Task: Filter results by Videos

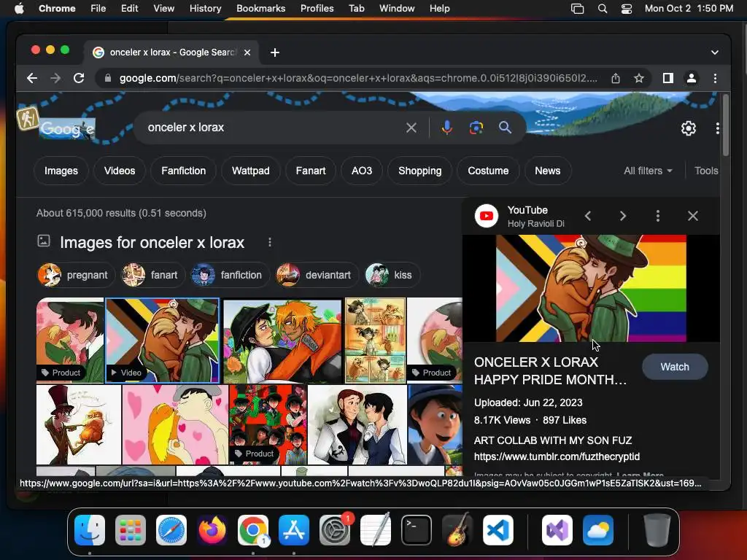Action: [x=120, y=171]
